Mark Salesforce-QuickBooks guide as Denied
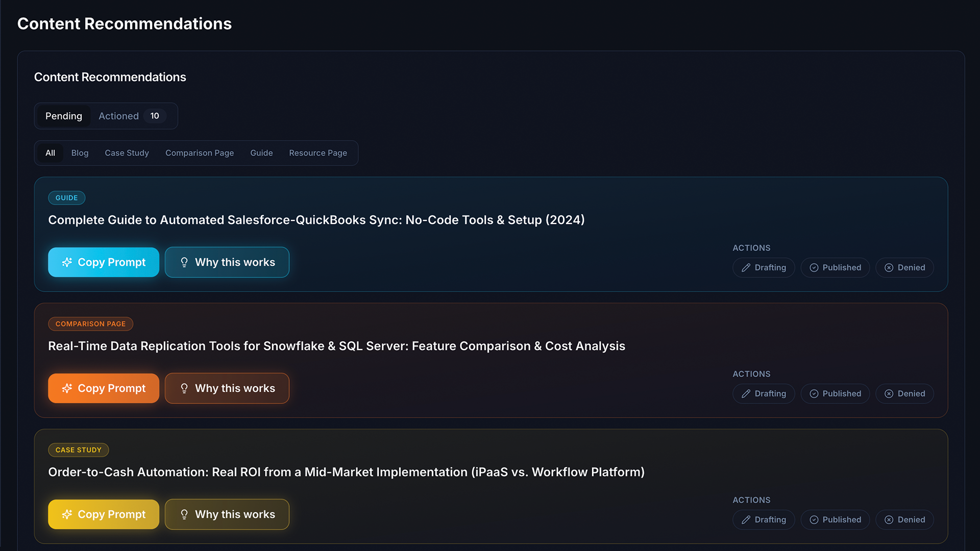 coord(904,267)
